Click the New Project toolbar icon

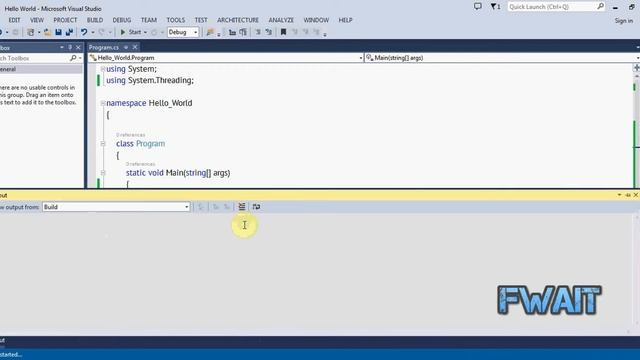tap(31, 32)
